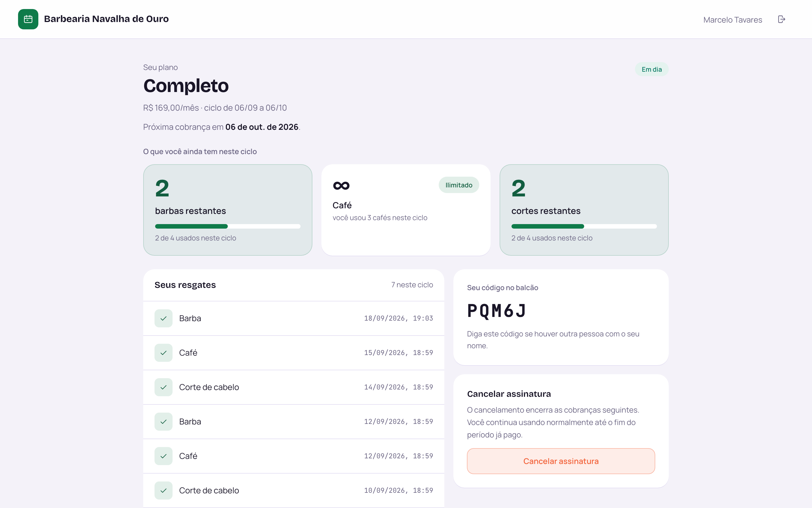Viewport: 812px width, 508px height.
Task: Click timestamp 15/09/2026, 18:59
Action: 398,353
